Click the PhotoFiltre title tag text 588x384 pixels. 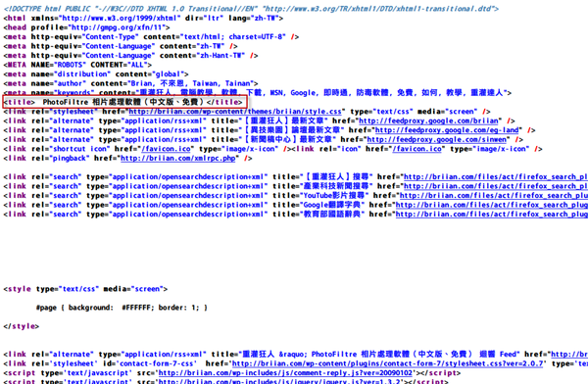123,102
